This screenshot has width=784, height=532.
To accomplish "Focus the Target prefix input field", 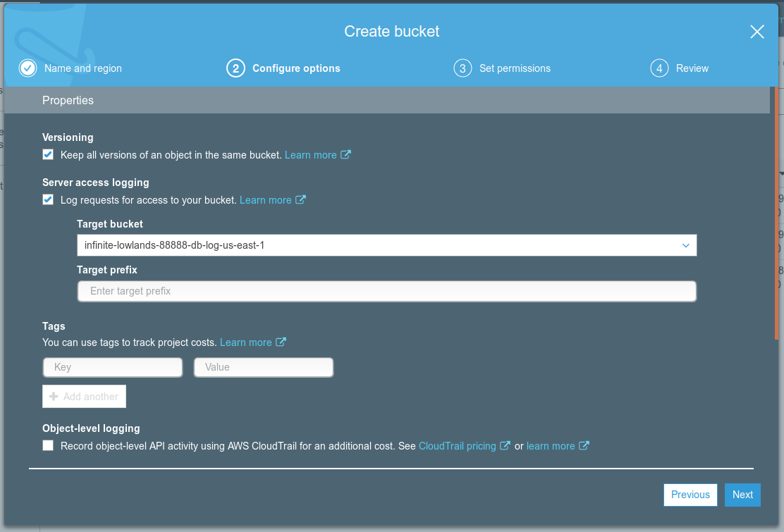I will [x=386, y=291].
